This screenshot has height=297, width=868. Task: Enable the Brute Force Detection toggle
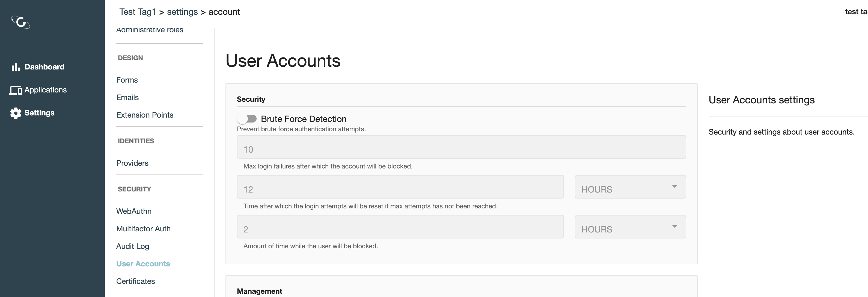click(247, 118)
